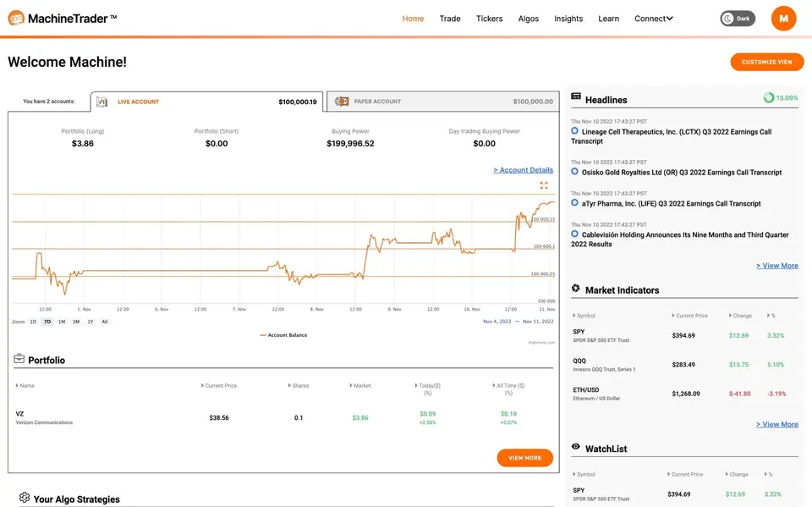This screenshot has height=507, width=812.
Task: Open the Osisko Gold Royalties transcript headline
Action: pyautogui.click(x=682, y=172)
